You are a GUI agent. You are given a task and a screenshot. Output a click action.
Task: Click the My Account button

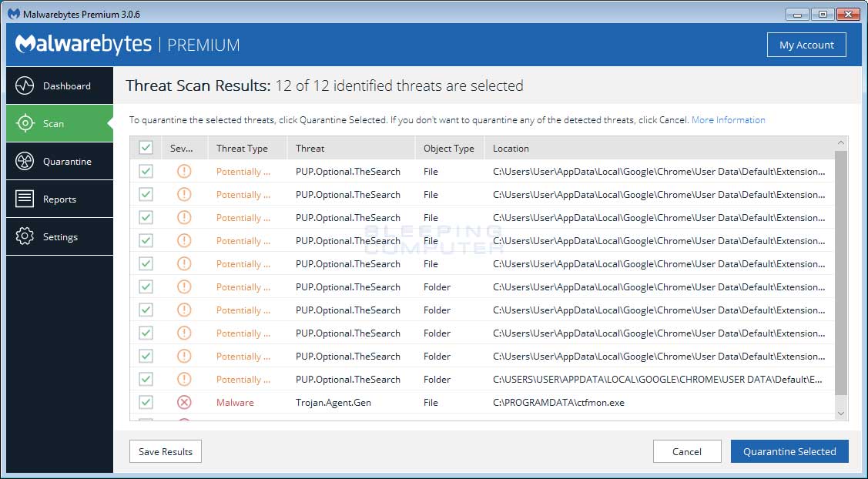[806, 45]
